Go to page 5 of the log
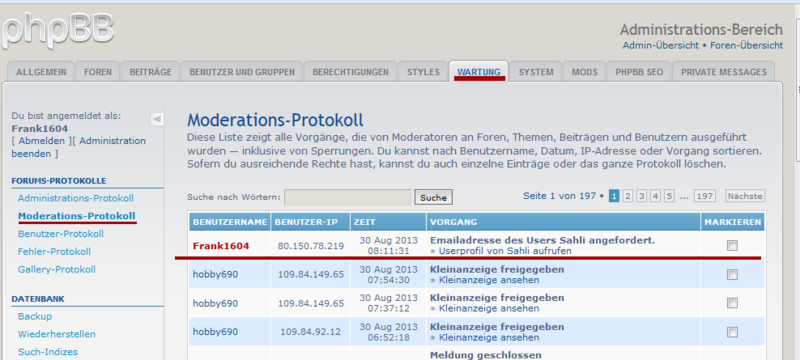 669,196
